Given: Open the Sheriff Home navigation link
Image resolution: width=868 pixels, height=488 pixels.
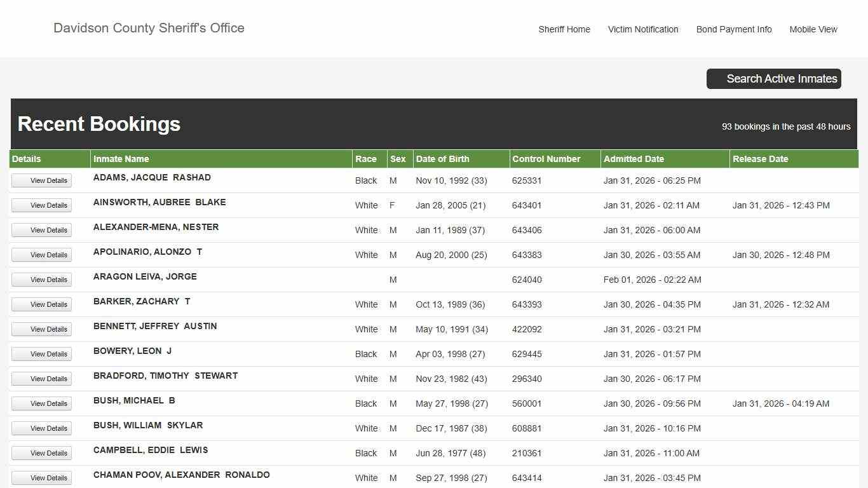Looking at the screenshot, I should [x=564, y=29].
